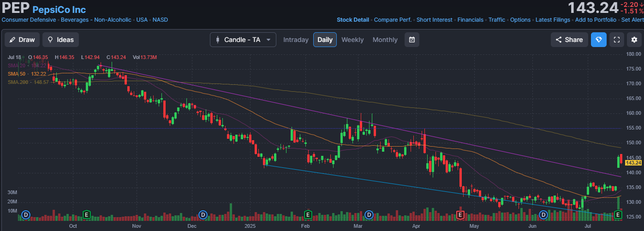
Task: Open the Draw tools pencil button
Action: [22, 40]
